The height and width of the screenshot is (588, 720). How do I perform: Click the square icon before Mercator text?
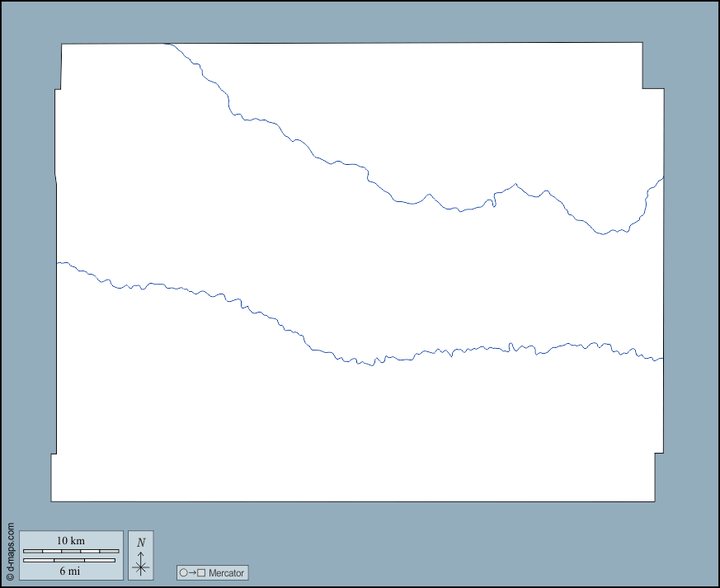201,572
